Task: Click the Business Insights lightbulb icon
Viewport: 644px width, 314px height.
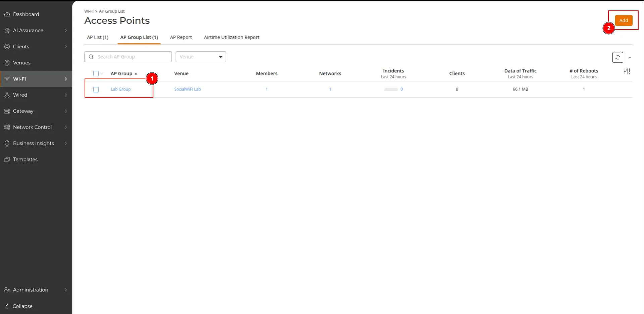Action: pyautogui.click(x=7, y=143)
